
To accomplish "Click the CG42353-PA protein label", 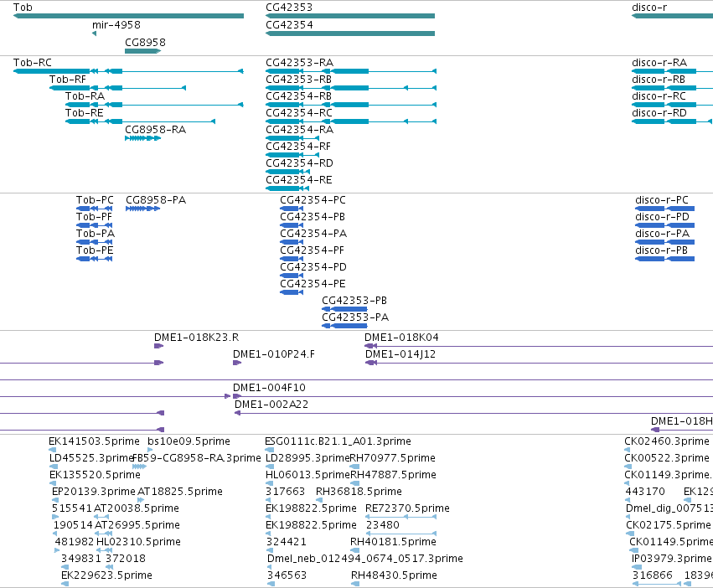I will point(355,318).
